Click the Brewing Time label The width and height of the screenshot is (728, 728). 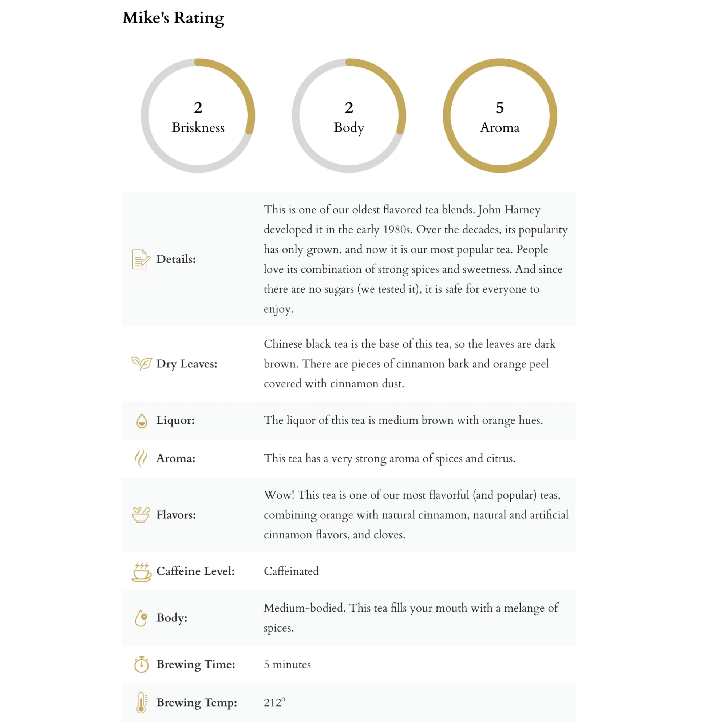[195, 664]
